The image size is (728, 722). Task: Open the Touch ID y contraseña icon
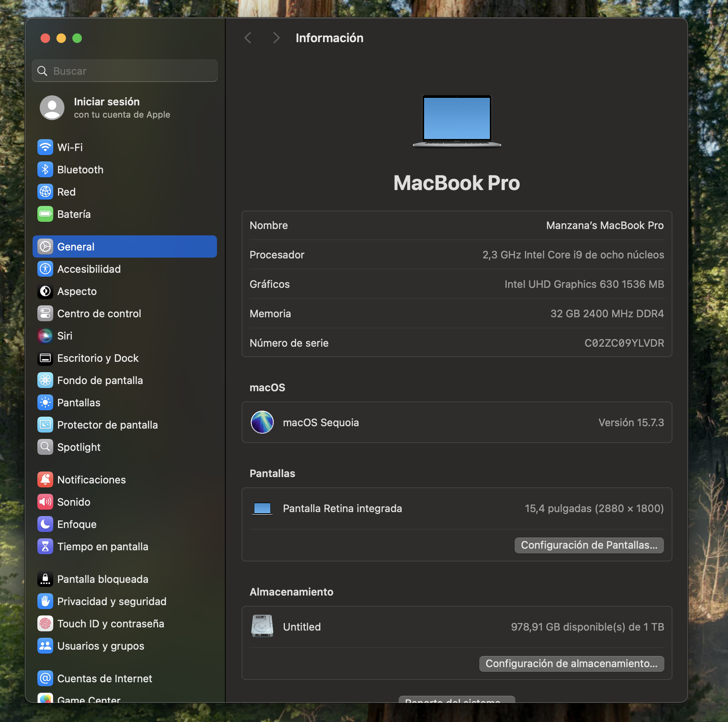45,624
